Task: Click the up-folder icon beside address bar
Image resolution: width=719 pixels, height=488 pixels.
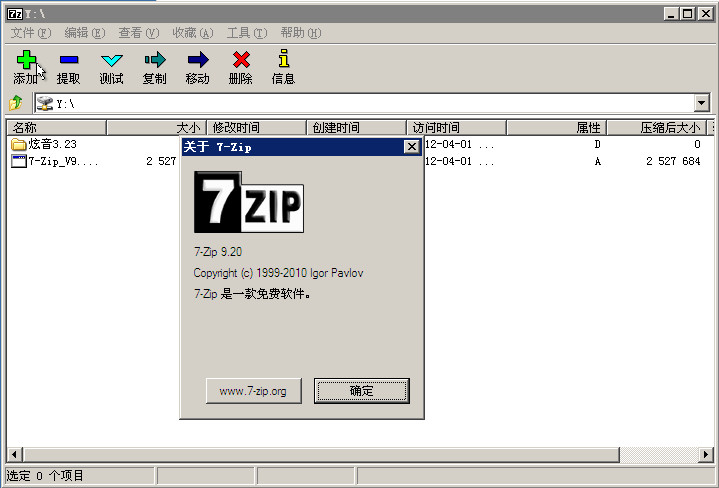Action: 16,103
